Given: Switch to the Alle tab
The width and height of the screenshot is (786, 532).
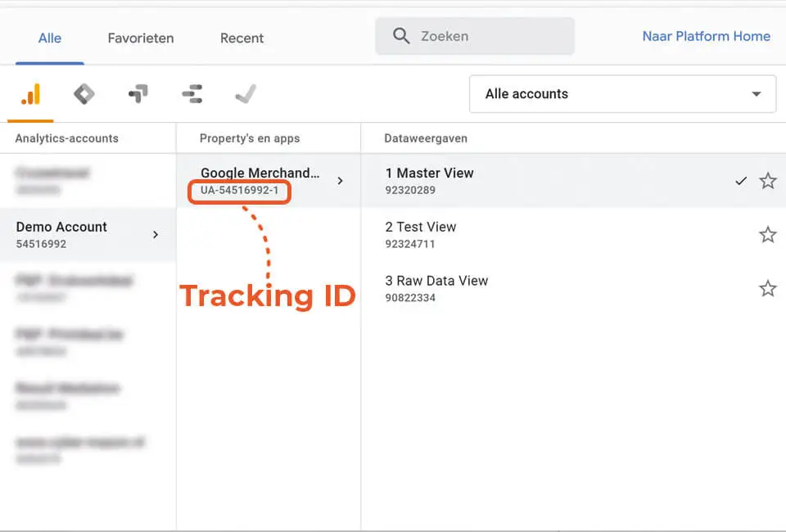Looking at the screenshot, I should (50, 38).
